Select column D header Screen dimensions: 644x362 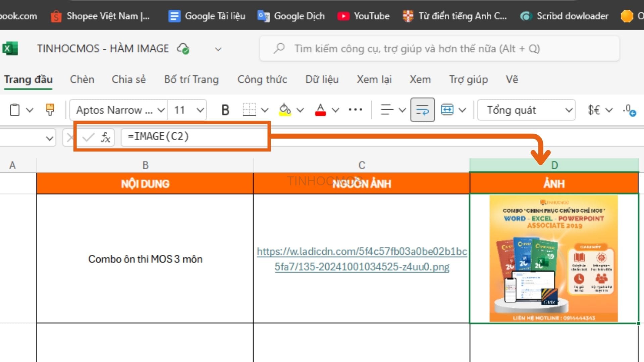point(554,165)
